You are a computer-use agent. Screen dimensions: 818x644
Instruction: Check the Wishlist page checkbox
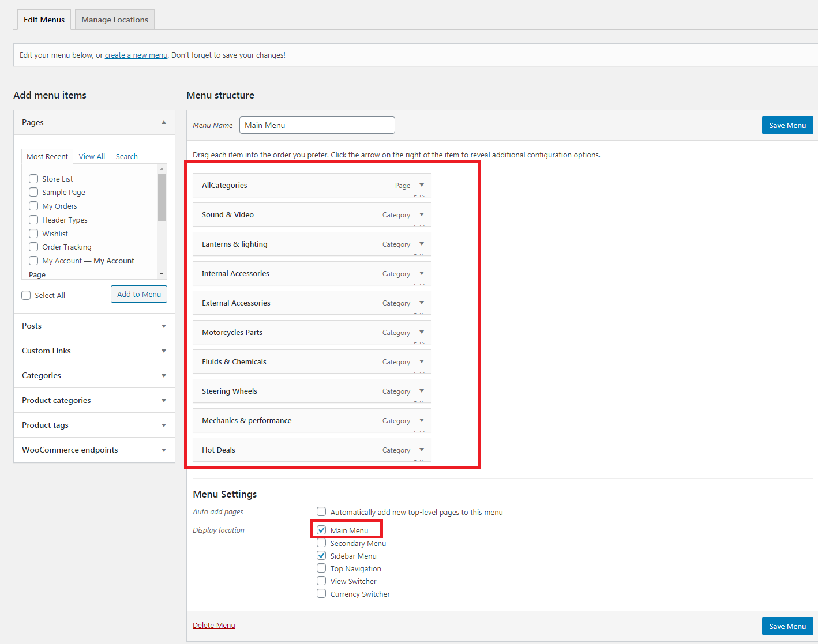pos(33,234)
